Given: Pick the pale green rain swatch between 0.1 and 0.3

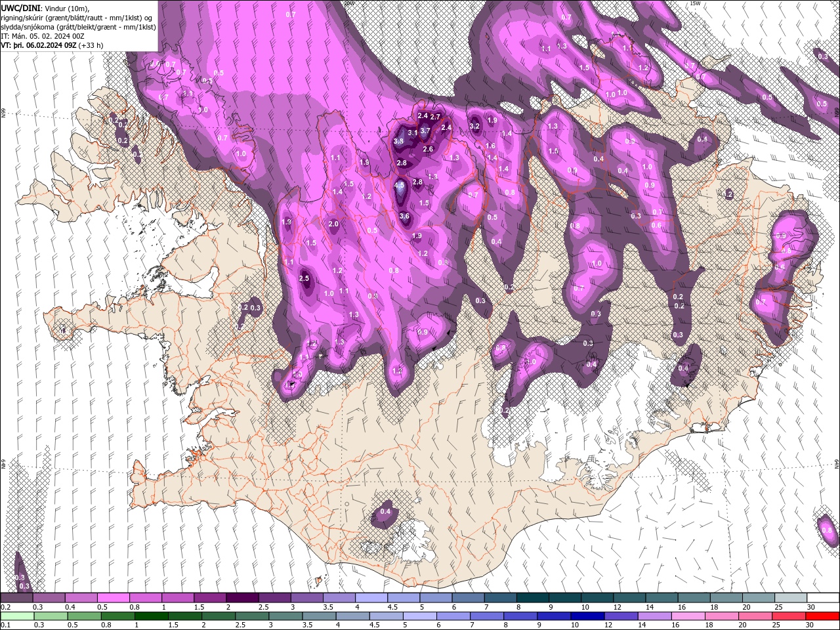Looking at the screenshot, I should 16,616.
